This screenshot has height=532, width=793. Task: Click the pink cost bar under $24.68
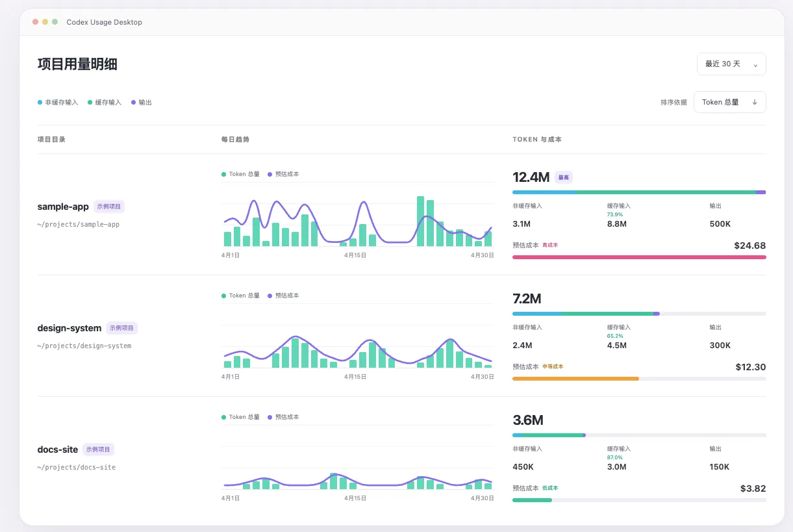coord(639,257)
